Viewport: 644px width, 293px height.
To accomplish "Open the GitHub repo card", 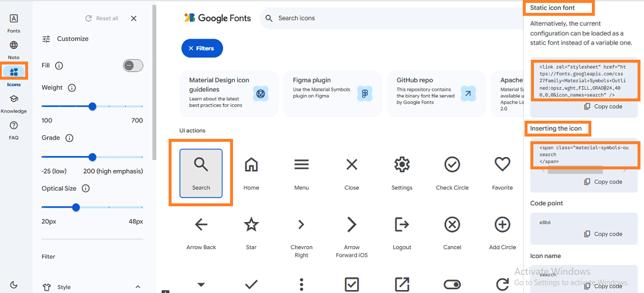I will pos(436,94).
